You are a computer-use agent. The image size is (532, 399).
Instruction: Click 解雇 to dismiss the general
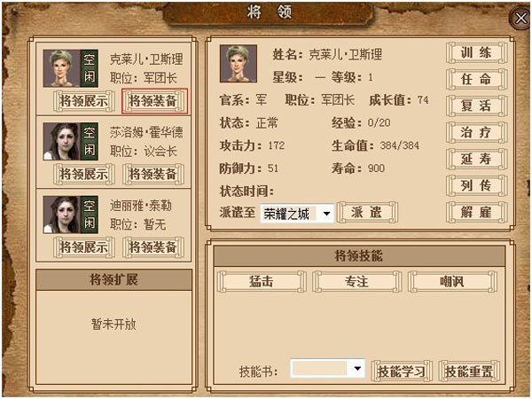[476, 213]
